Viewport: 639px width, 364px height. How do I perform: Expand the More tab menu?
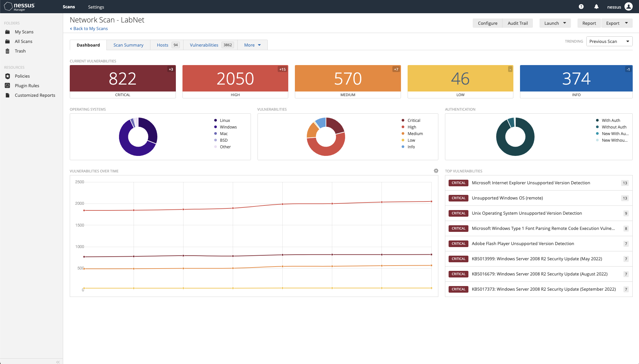pos(253,45)
